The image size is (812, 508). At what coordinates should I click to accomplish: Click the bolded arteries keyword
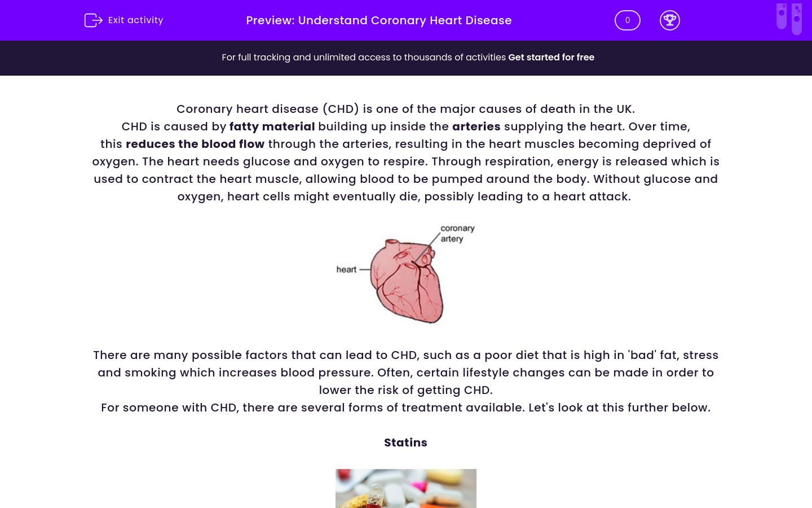(x=476, y=126)
